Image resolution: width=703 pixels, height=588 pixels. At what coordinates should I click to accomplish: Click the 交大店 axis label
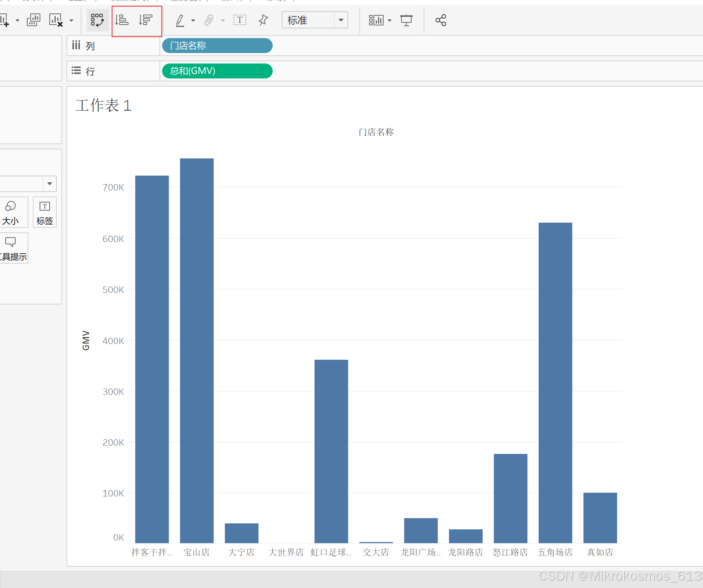(x=376, y=552)
